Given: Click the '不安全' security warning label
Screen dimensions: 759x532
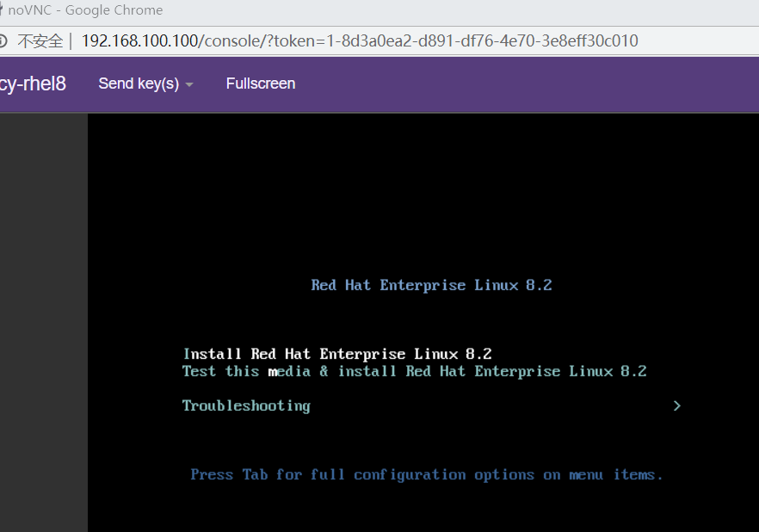Looking at the screenshot, I should coord(40,40).
